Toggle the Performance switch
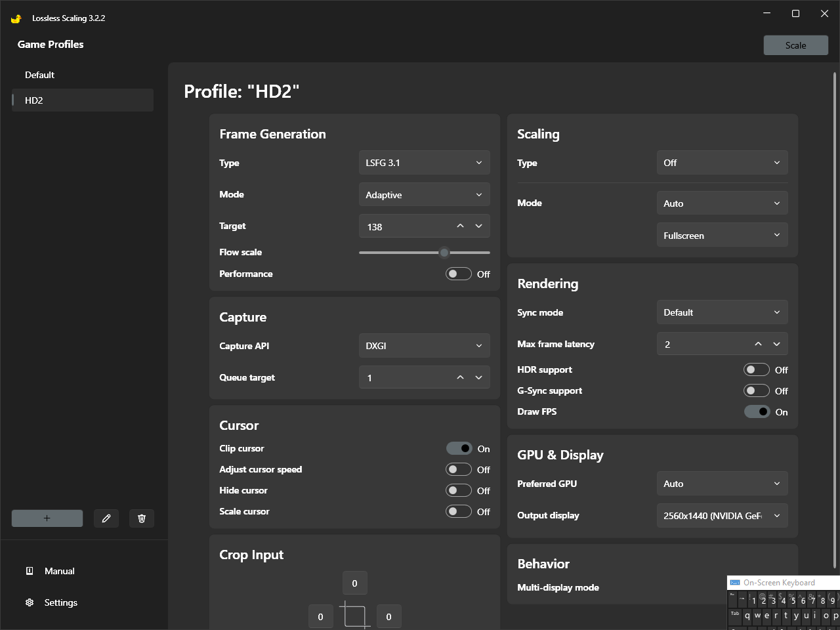The width and height of the screenshot is (840, 630). 459,274
